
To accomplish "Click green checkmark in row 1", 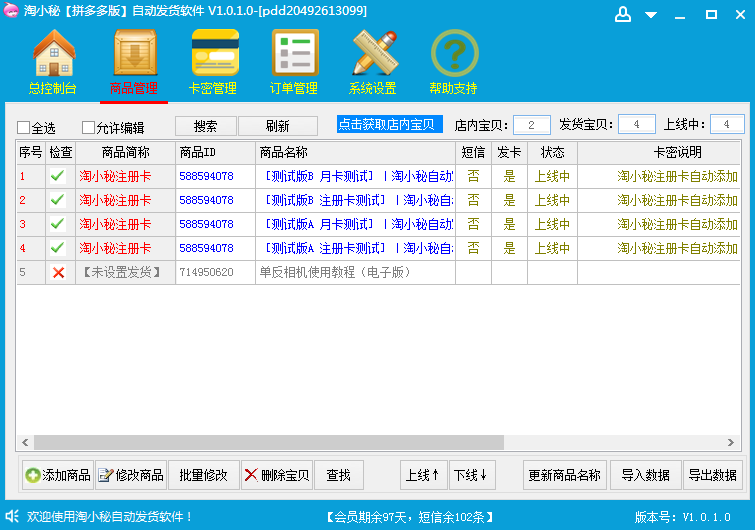I will click(x=59, y=176).
